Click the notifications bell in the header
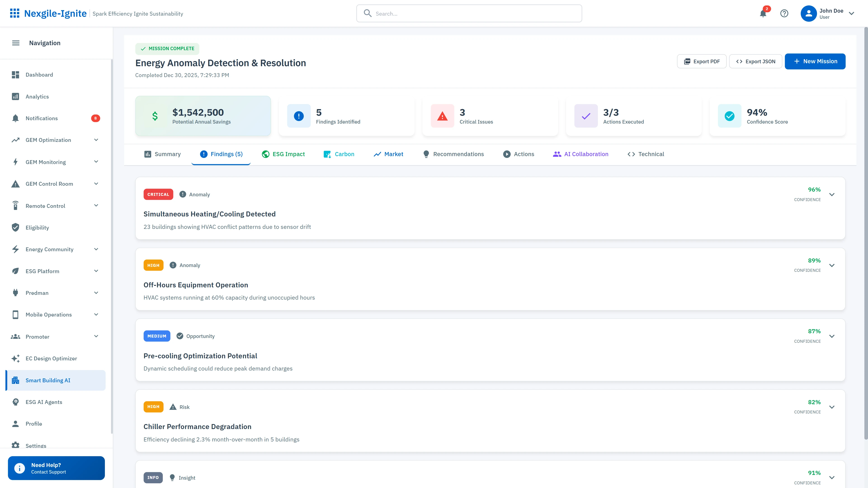Viewport: 868px width, 488px height. click(x=763, y=14)
